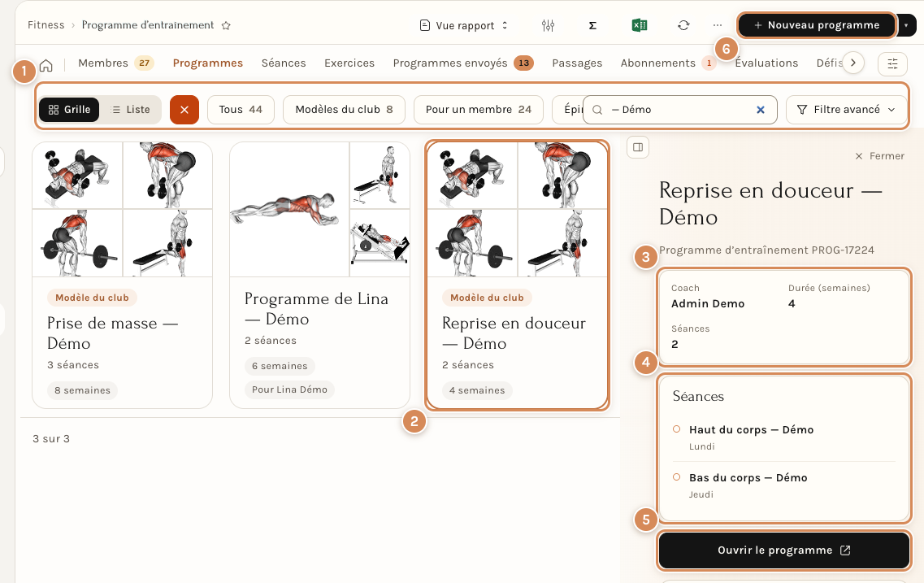Viewport: 924px width, 583px height.
Task: Click Programme d'entraînement breadcrumb text
Action: click(148, 24)
